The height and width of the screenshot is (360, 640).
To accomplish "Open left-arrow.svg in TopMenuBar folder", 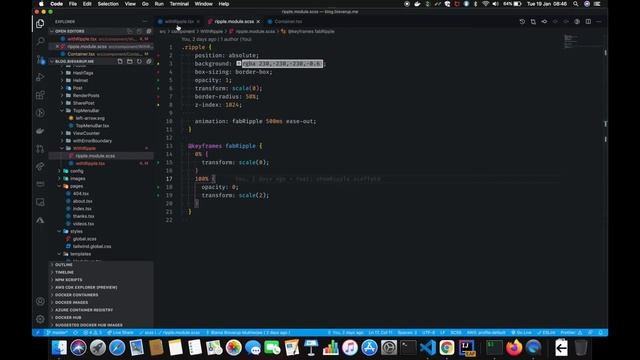I will pyautogui.click(x=90, y=118).
